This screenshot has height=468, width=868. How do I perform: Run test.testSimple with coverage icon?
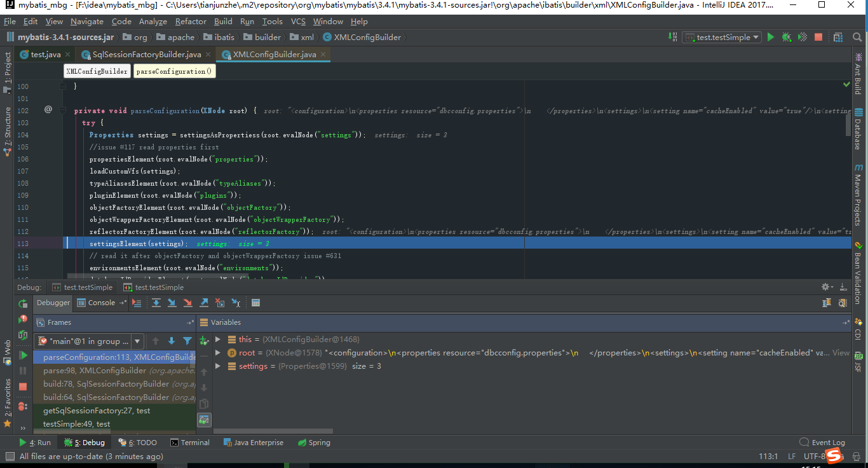click(x=802, y=37)
